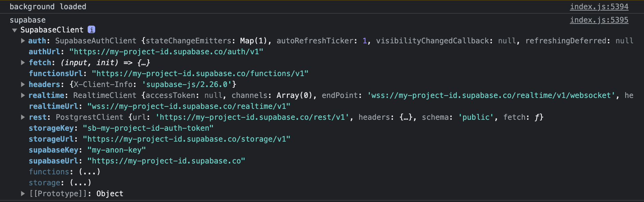Viewport: 644px width, 202px height.
Task: Click the X-Client-Info header preview value
Action: tap(187, 85)
